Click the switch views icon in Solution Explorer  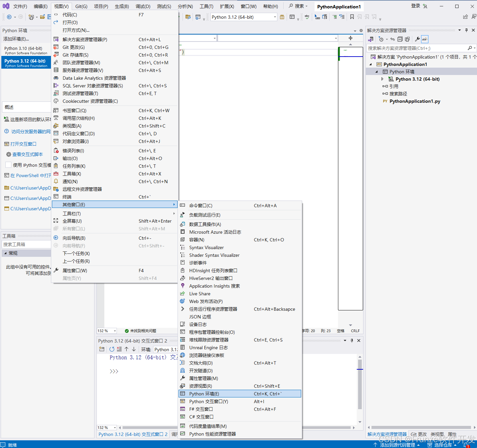tap(371, 39)
